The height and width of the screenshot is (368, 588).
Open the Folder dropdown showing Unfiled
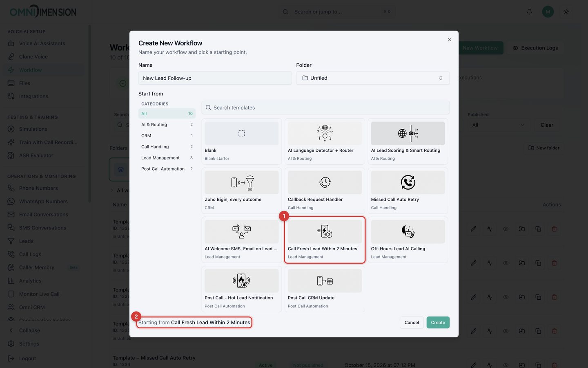coord(373,78)
